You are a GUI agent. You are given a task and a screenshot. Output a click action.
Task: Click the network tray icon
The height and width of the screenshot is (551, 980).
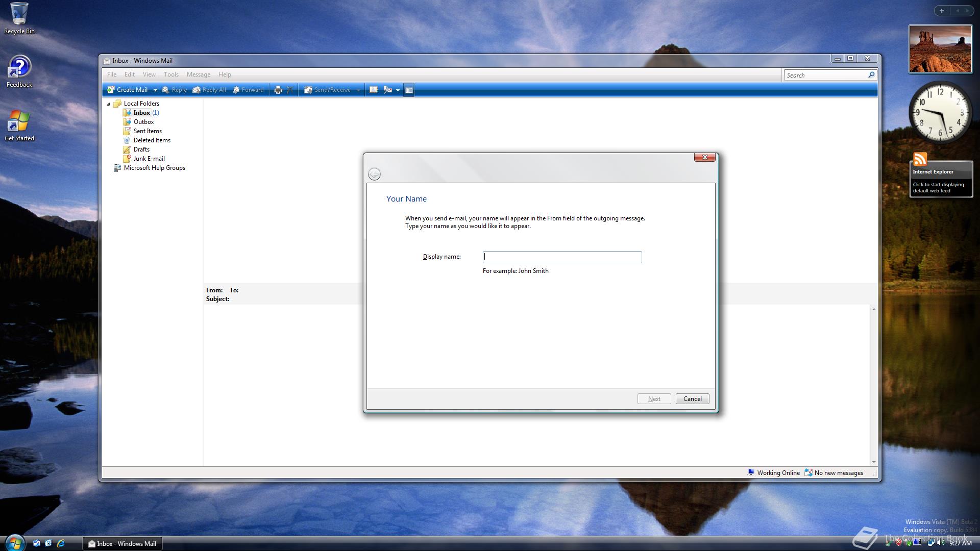[931, 543]
